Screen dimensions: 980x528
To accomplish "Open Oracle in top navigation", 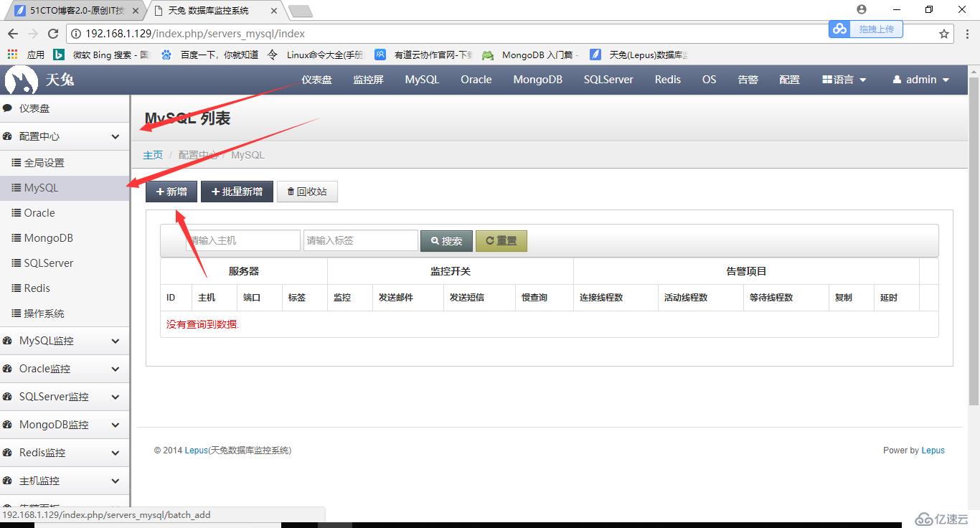I will 476,80.
